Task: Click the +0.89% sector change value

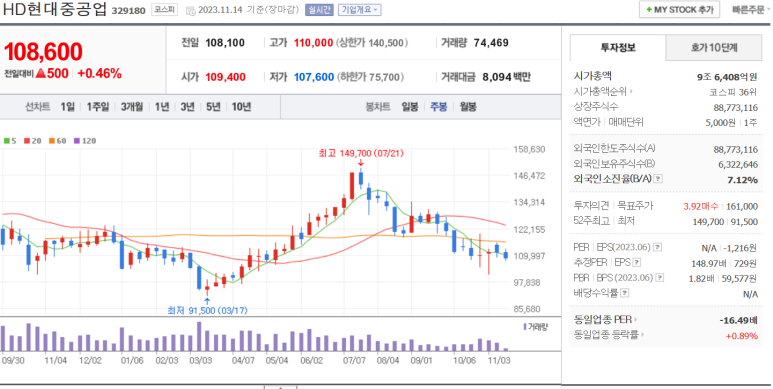Action: click(741, 336)
